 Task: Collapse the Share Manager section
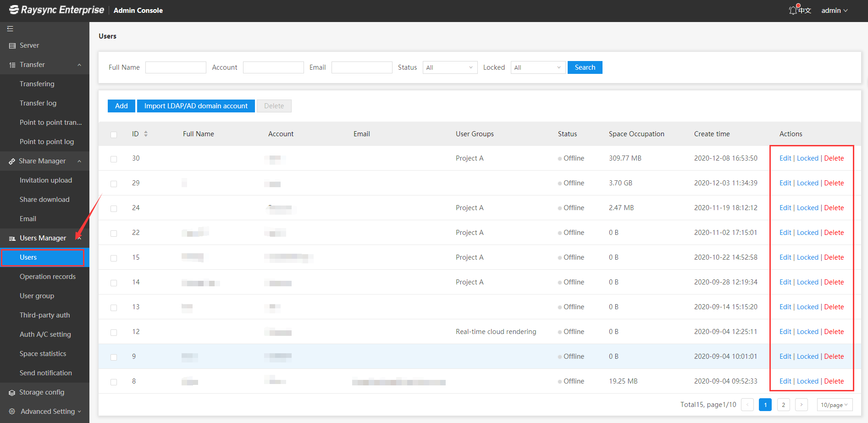point(79,161)
